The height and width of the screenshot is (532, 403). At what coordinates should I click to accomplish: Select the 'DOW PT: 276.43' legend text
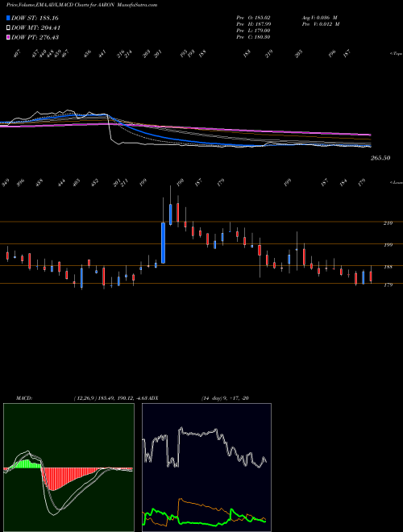pos(35,37)
